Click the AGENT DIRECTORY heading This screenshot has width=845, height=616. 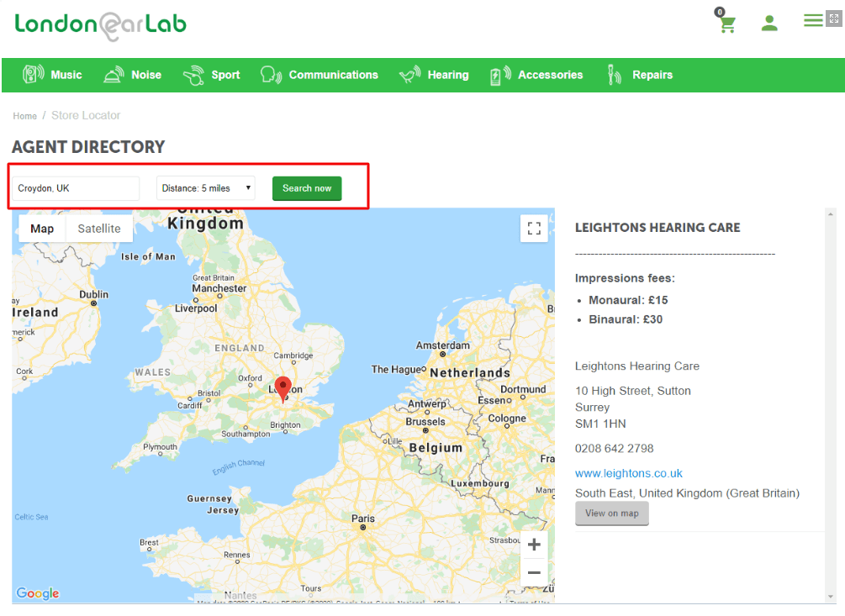(x=88, y=147)
